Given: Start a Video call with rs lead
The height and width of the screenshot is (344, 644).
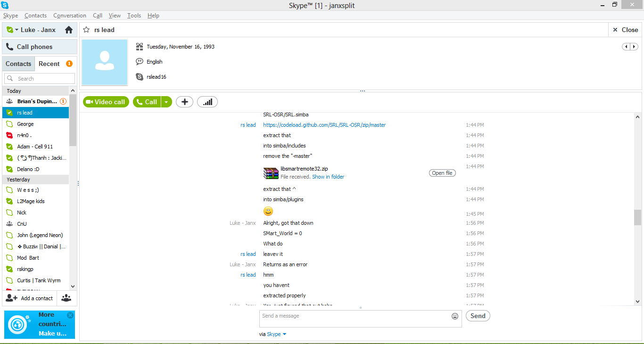Looking at the screenshot, I should pyautogui.click(x=106, y=102).
